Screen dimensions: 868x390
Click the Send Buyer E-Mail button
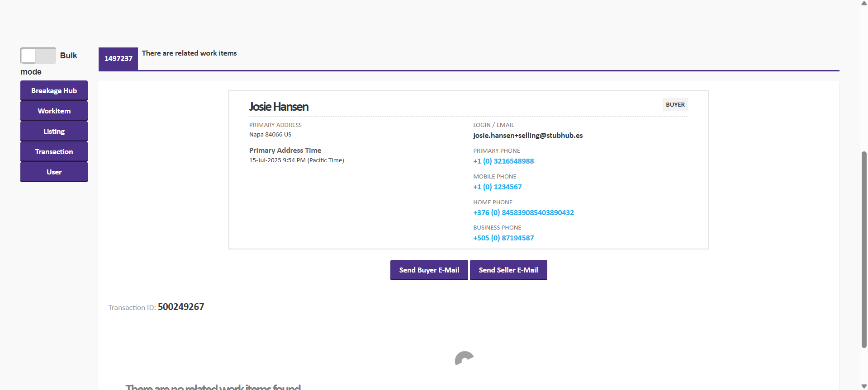point(429,270)
